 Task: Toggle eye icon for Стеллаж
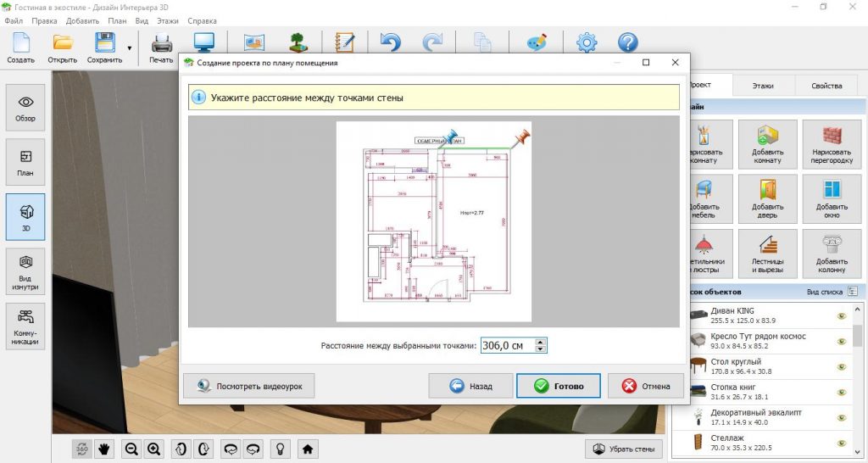point(842,442)
